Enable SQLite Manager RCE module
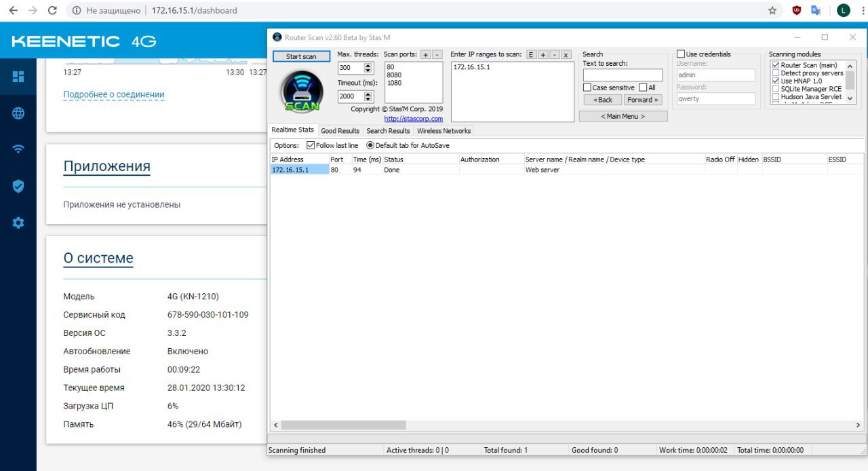Image resolution: width=868 pixels, height=471 pixels. [776, 89]
